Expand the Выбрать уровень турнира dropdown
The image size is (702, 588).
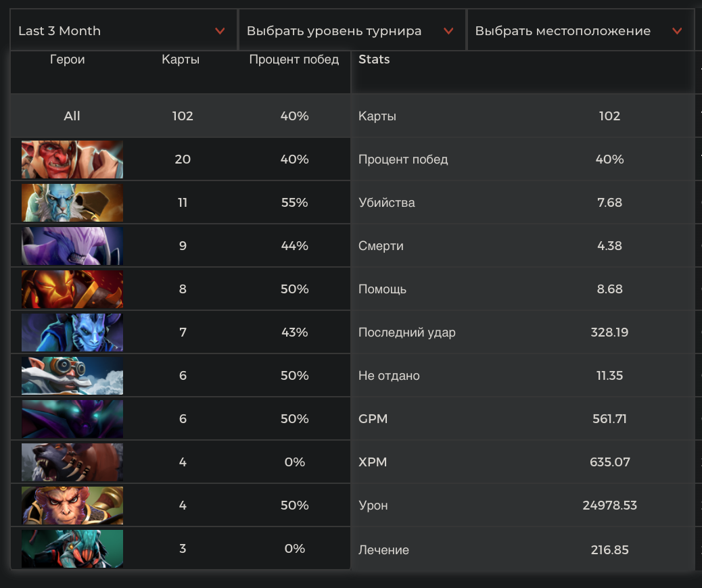tap(351, 31)
